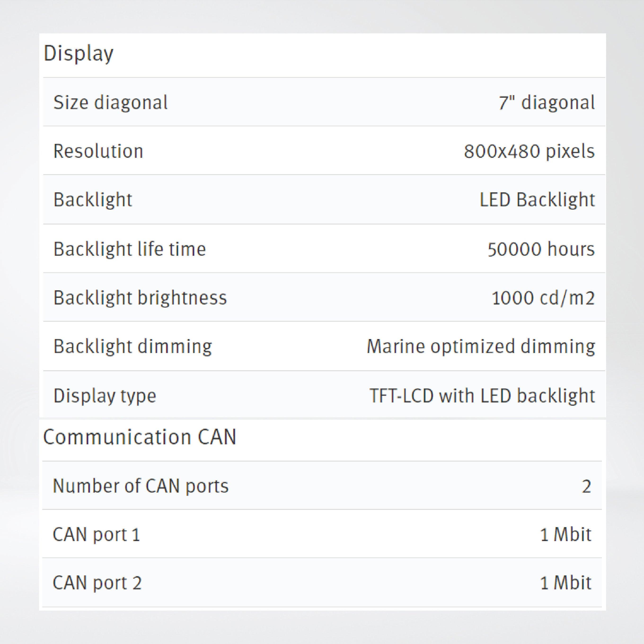Click the CAN ports count value 2
The width and height of the screenshot is (644, 644).
click(586, 486)
